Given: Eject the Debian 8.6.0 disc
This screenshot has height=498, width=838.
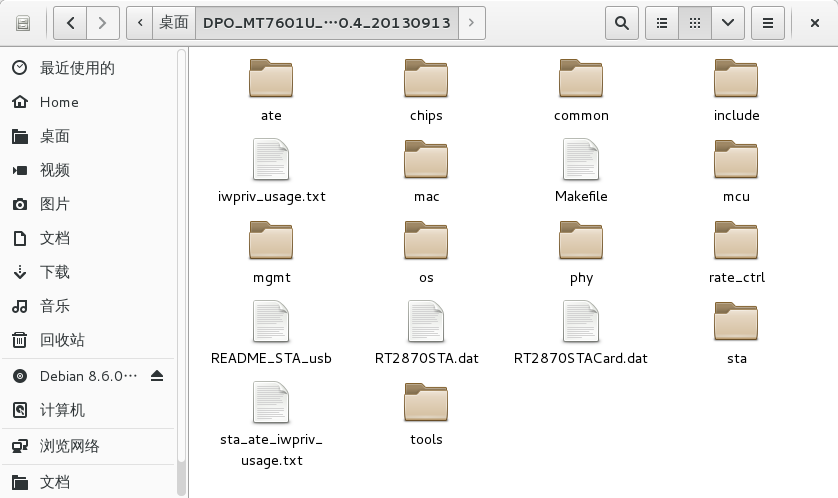Looking at the screenshot, I should click(157, 376).
